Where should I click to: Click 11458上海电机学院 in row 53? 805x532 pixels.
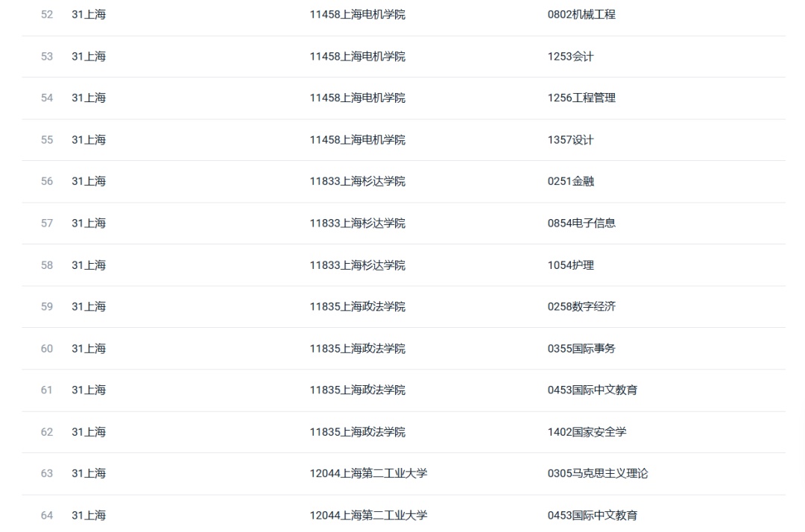(357, 57)
